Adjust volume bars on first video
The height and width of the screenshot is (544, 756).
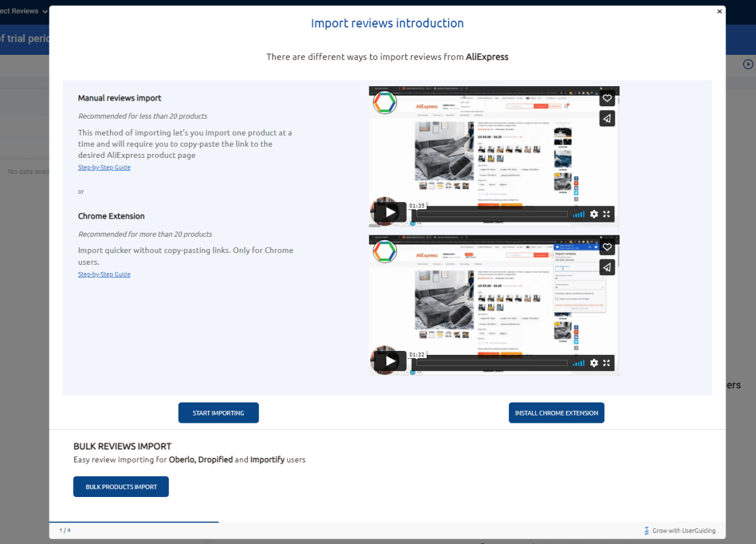point(579,215)
